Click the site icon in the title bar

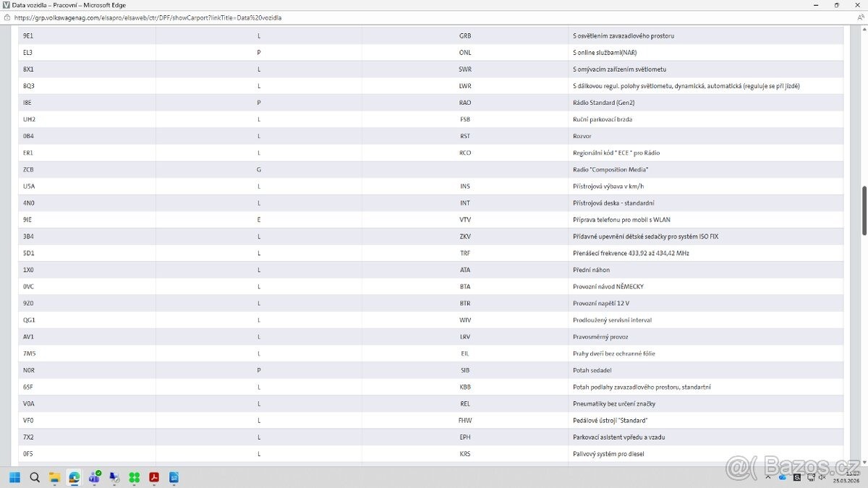6,5
